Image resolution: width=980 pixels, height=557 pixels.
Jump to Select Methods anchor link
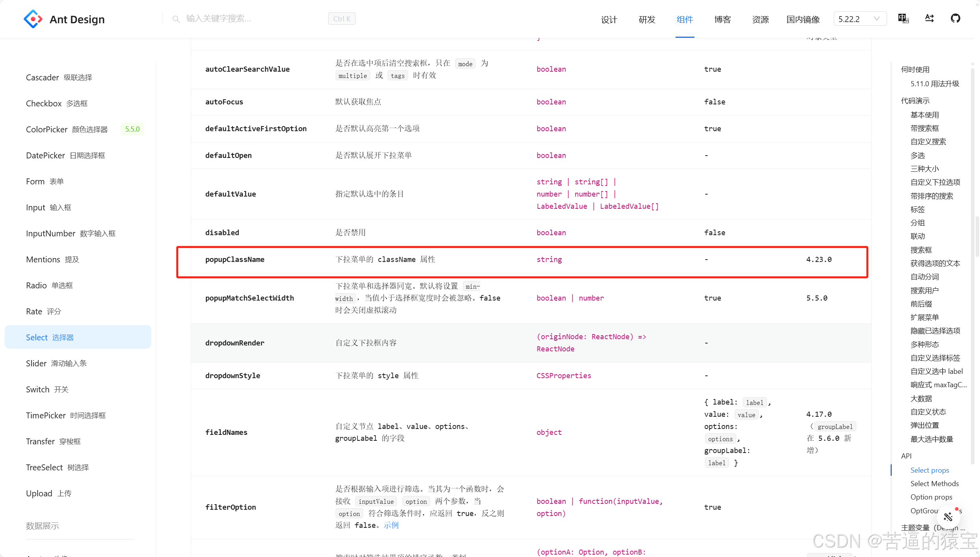934,483
